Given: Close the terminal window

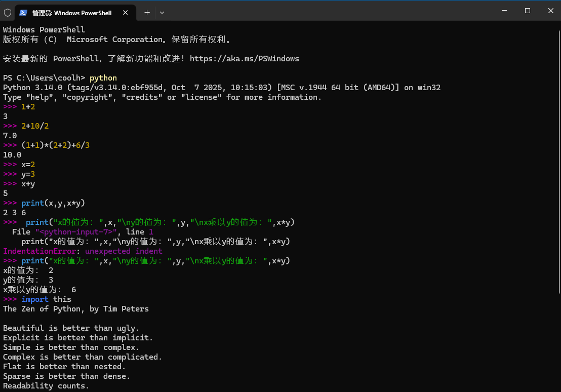Looking at the screenshot, I should 551,11.
